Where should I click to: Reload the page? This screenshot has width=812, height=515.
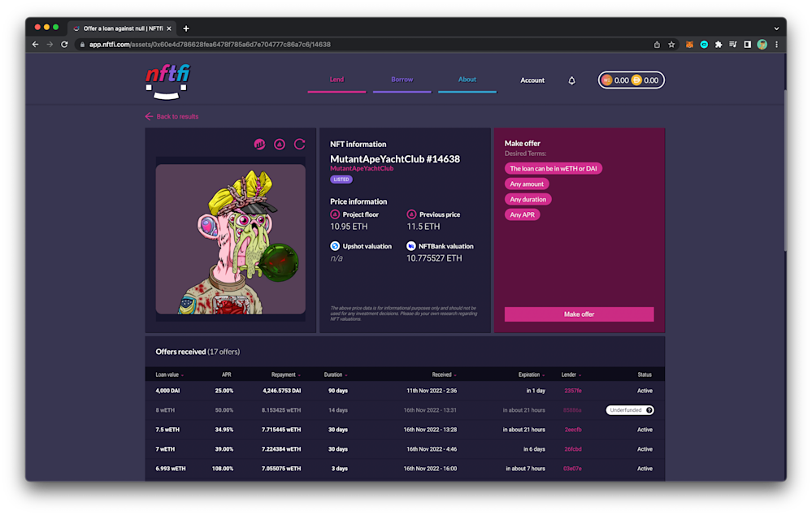pos(64,45)
